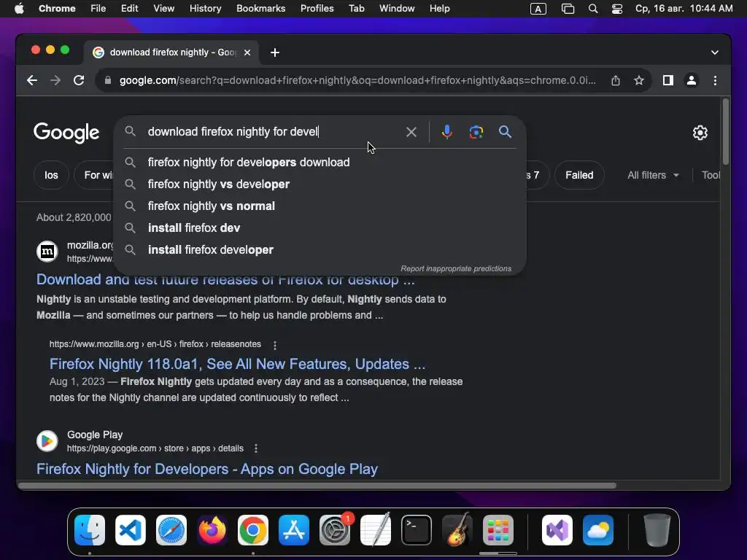The height and width of the screenshot is (560, 747).
Task: Select suggestion 'firefox nightly for developers download'
Action: tap(320, 163)
